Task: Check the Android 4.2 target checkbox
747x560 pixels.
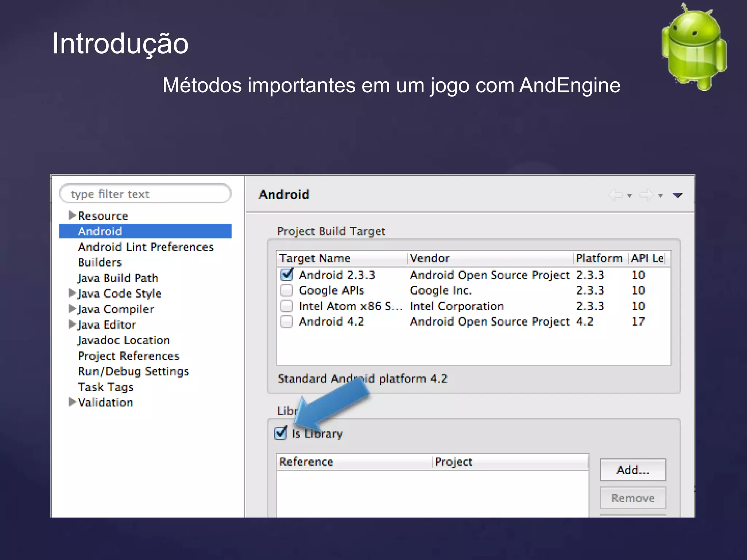Action: 287,322
